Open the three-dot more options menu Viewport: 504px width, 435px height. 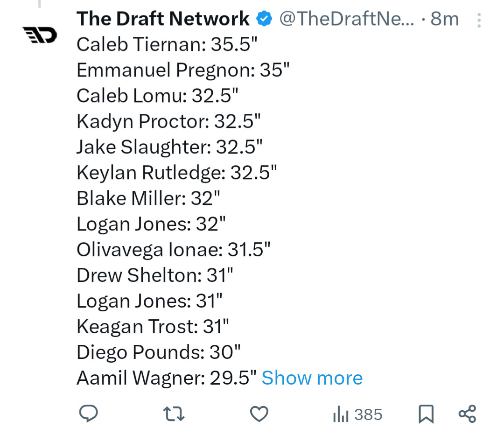pyautogui.click(x=479, y=20)
